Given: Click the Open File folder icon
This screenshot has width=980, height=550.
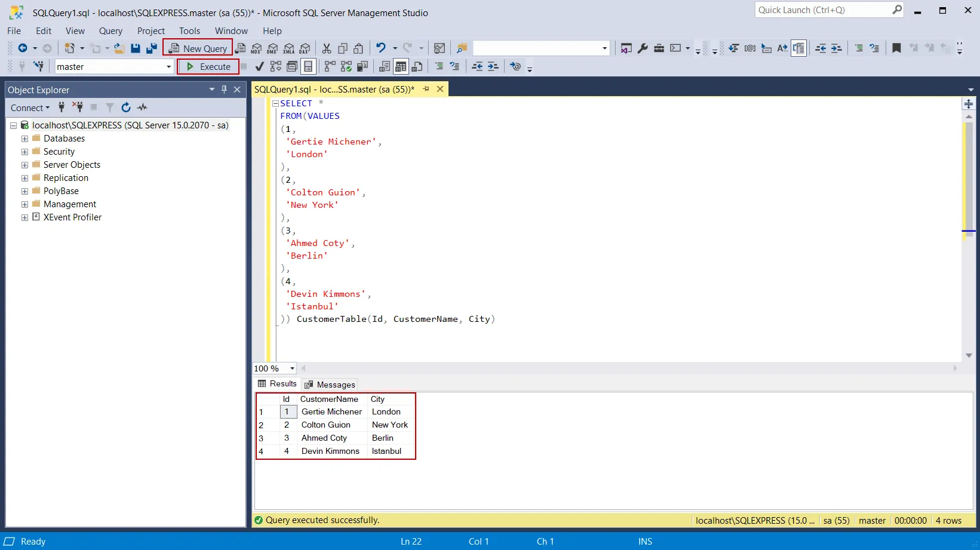Looking at the screenshot, I should (119, 48).
